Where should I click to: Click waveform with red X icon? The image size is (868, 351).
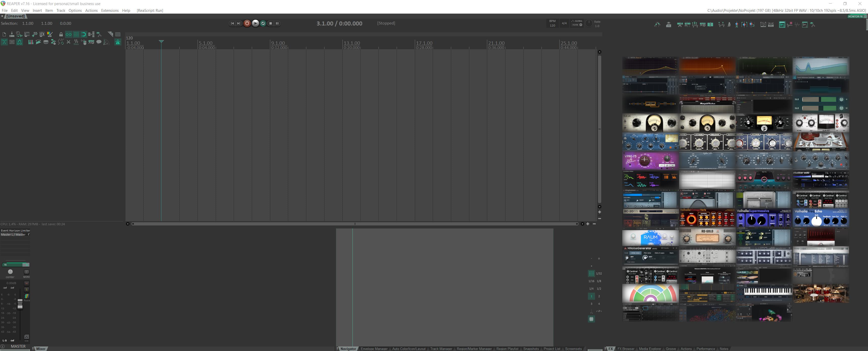[x=790, y=24]
